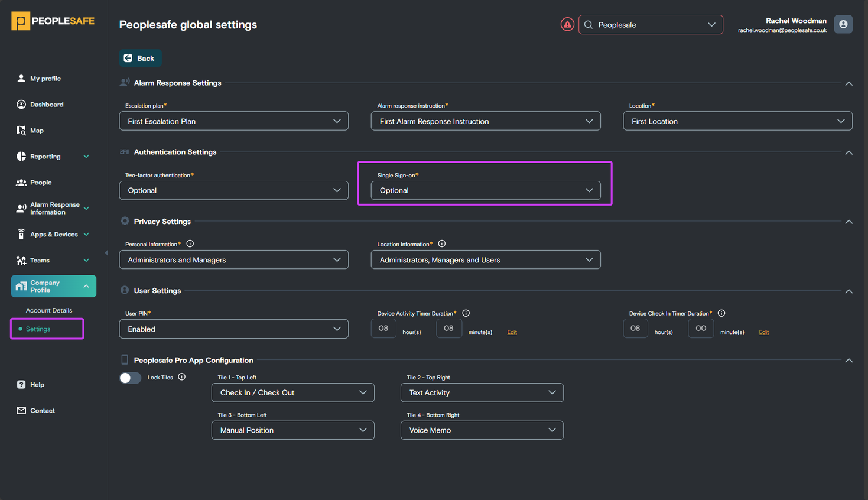Open the Single Sign-on dropdown
Image resolution: width=868 pixels, height=500 pixels.
pos(486,190)
